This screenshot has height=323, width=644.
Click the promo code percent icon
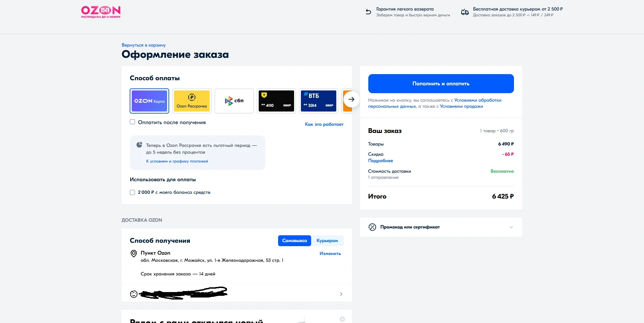[372, 227]
